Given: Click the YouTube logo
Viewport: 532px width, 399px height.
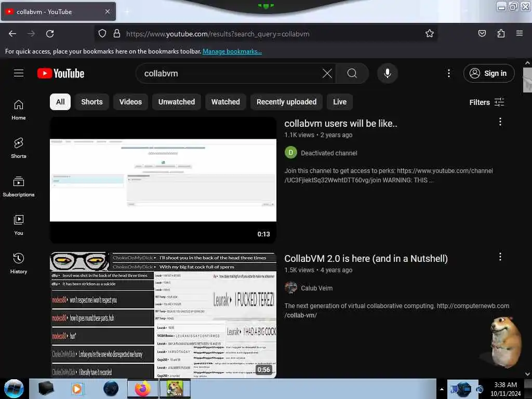Looking at the screenshot, I should (x=61, y=73).
